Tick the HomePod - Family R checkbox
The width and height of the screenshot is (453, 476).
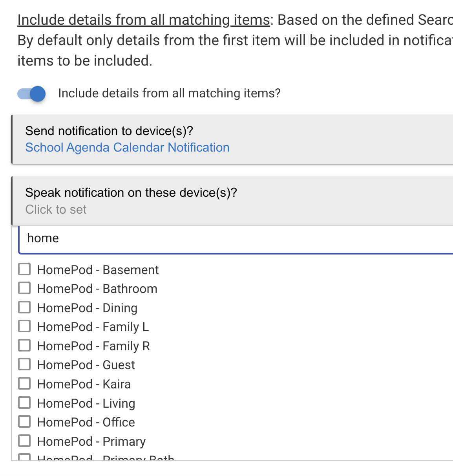pyautogui.click(x=24, y=346)
